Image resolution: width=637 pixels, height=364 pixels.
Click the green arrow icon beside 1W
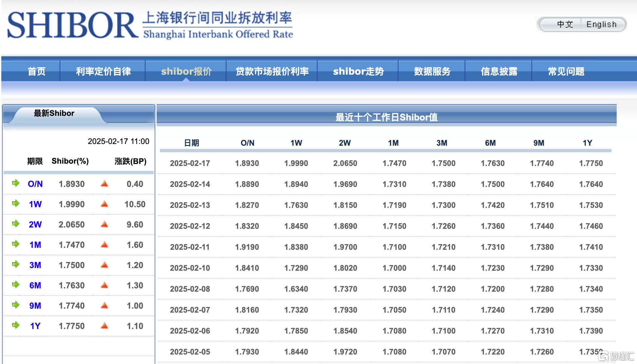tap(16, 203)
